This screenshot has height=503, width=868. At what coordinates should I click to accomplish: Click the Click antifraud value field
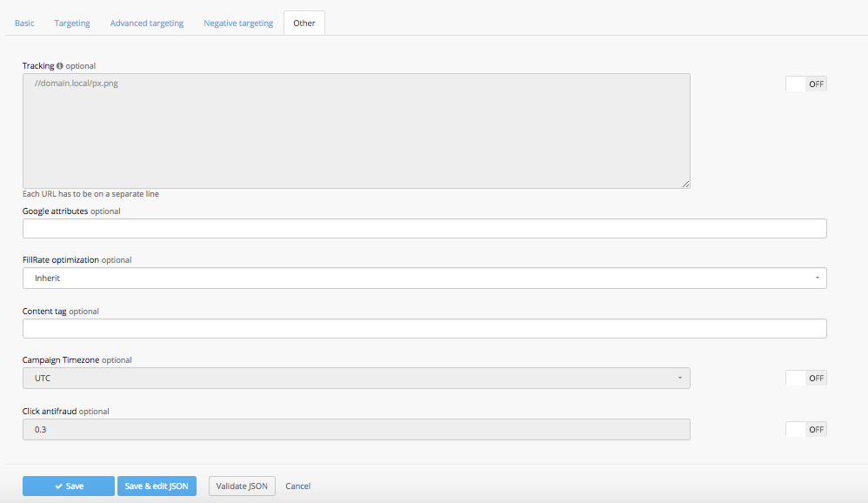tap(356, 429)
